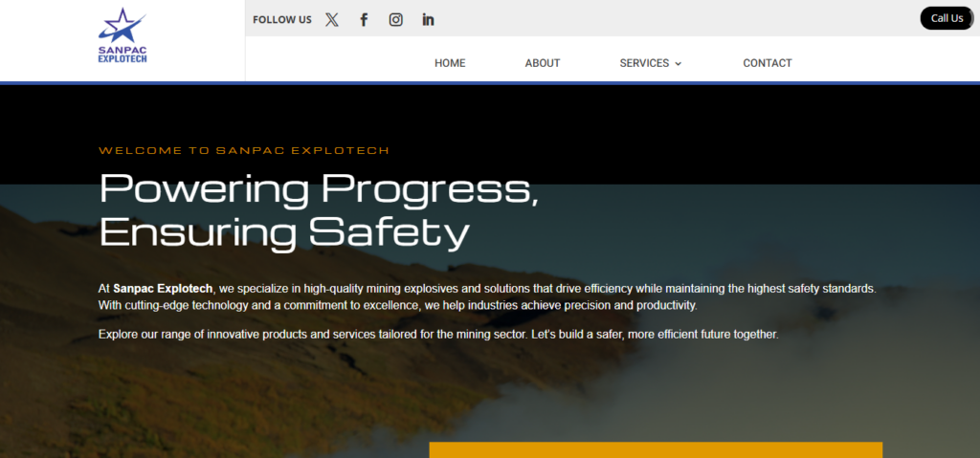Open the Facebook social icon
The image size is (980, 458).
tap(364, 19)
